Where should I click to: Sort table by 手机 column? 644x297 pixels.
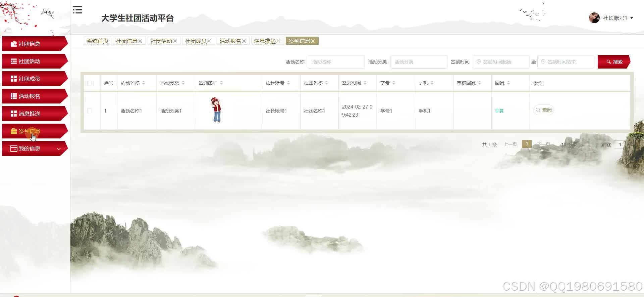[432, 83]
